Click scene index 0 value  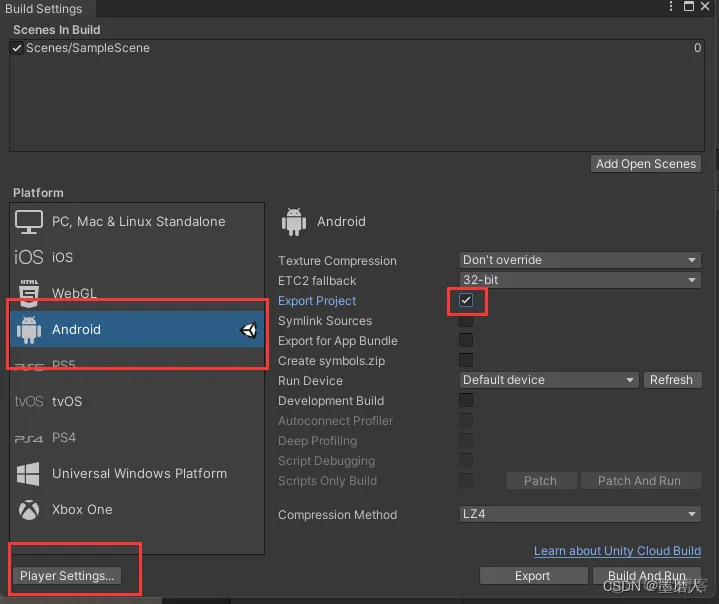tap(697, 48)
